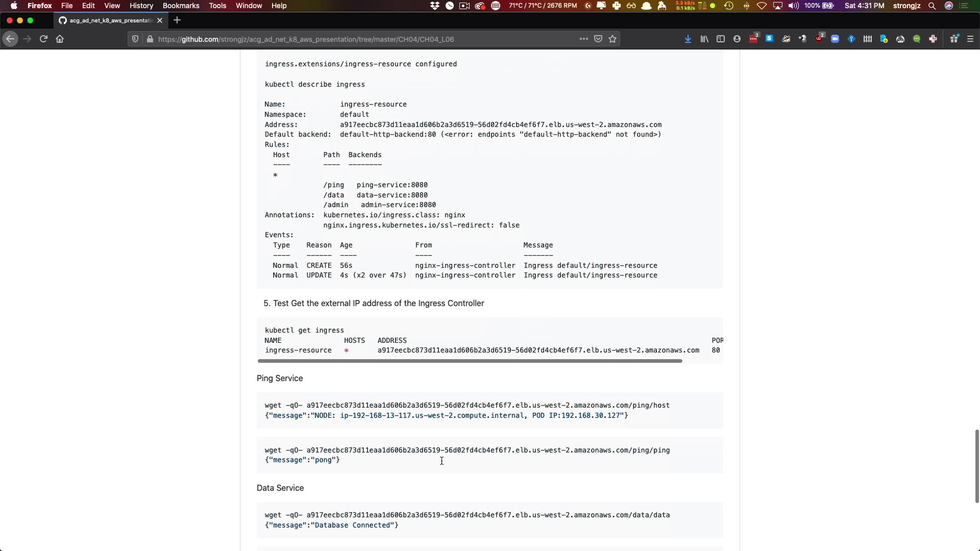Click the page vertical scrollbar thumb

(976, 466)
